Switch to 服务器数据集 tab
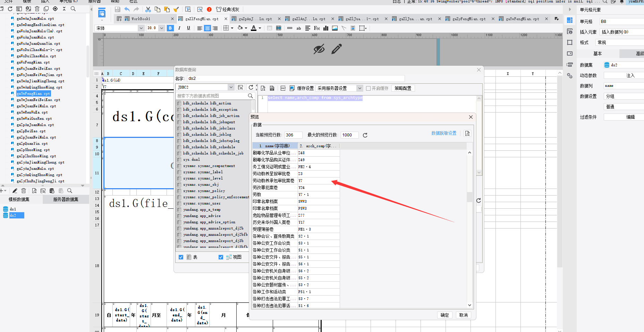 (66, 199)
